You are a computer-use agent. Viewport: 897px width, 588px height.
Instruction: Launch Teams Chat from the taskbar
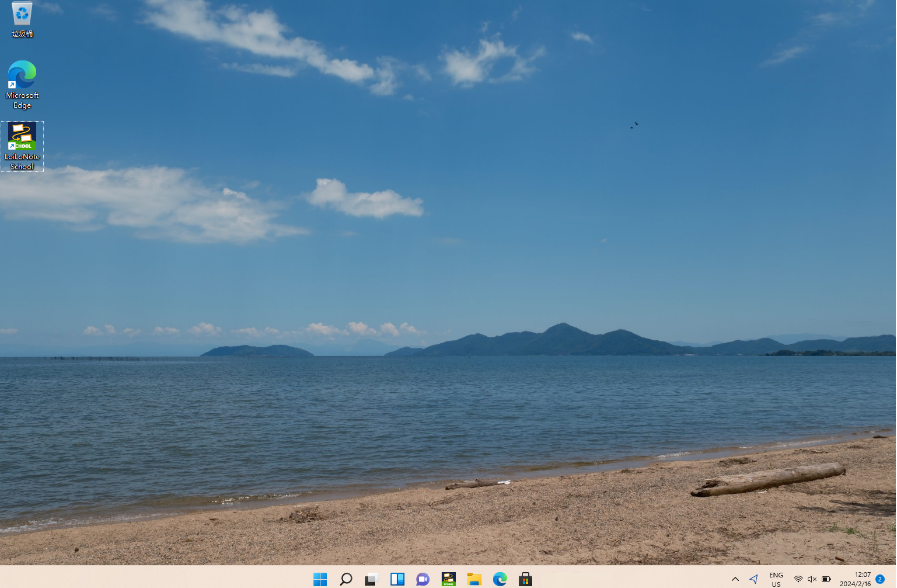[422, 579]
